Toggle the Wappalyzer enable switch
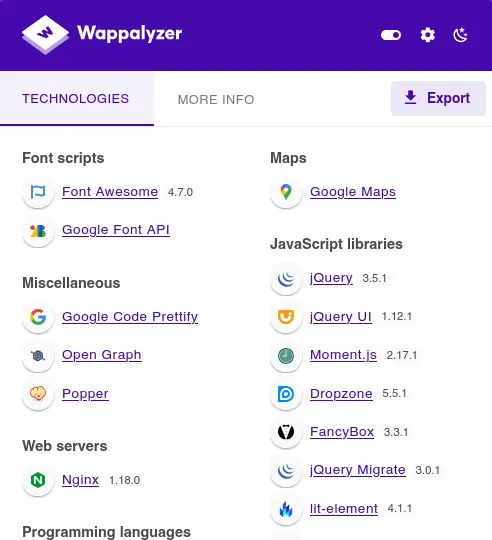This screenshot has height=540, width=492. [x=391, y=35]
